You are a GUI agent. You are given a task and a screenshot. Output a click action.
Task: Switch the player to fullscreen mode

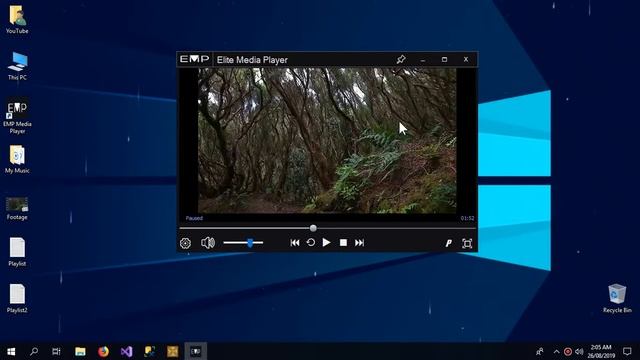pyautogui.click(x=467, y=243)
